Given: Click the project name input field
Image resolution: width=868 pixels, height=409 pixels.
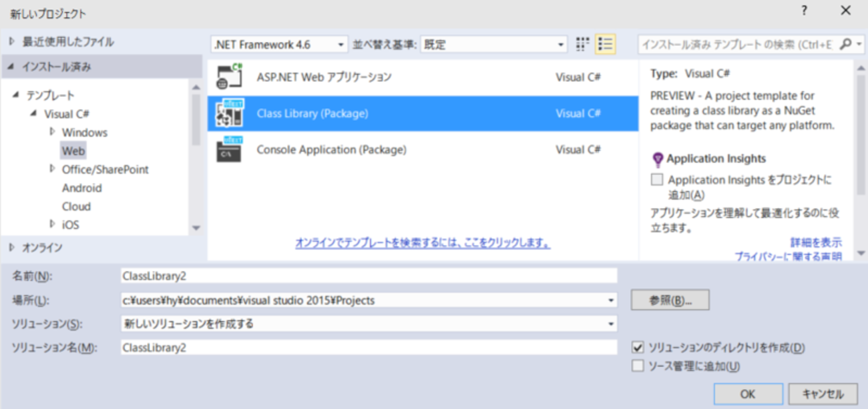Looking at the screenshot, I should click(369, 276).
